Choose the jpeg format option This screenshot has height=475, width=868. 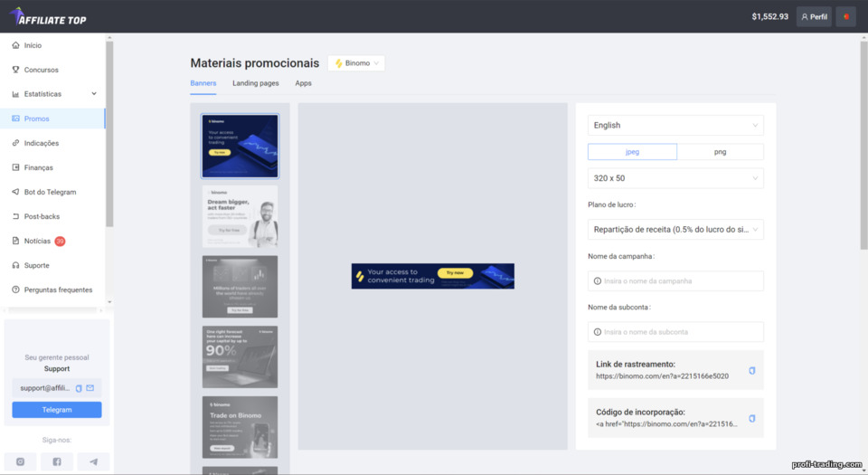click(632, 152)
